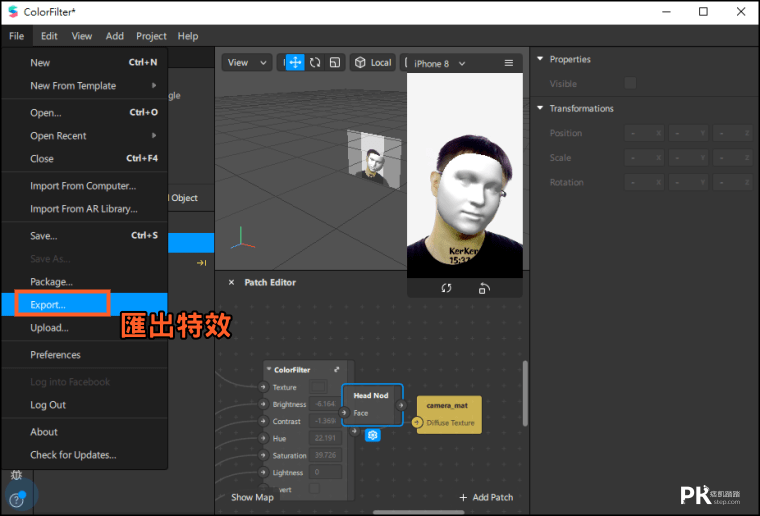Click the Hue input port arrow
This screenshot has height=516, width=760.
click(263, 438)
